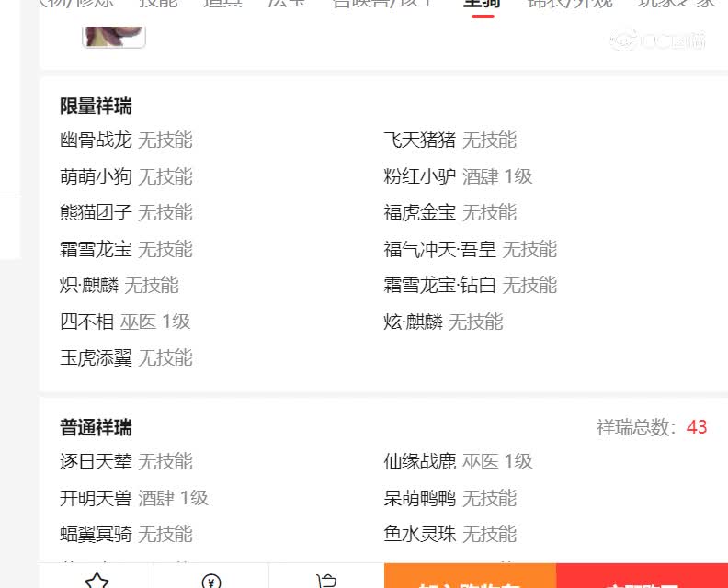
Task: Switch to the 锦衣/外观 tab
Action: tap(570, 4)
